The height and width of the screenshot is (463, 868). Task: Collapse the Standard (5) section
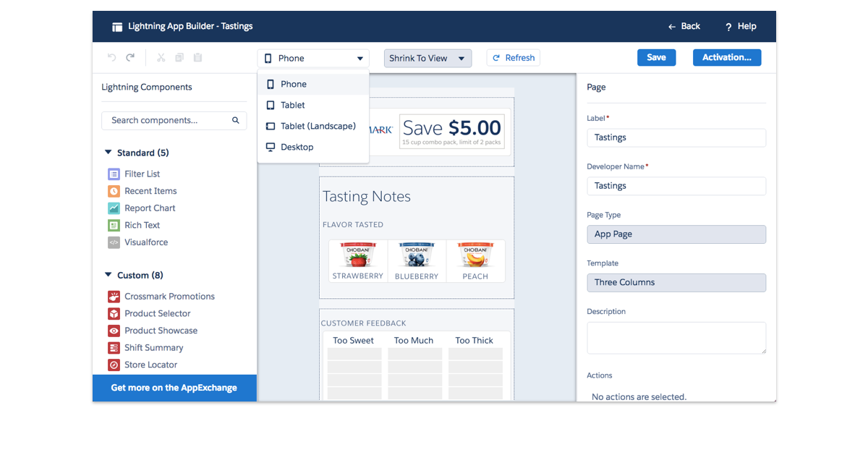click(x=109, y=153)
